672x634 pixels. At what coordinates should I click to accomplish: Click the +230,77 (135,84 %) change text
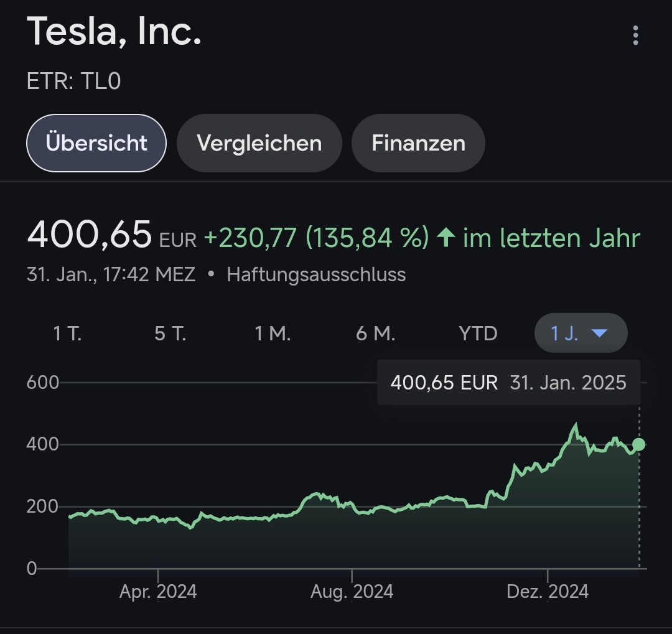pyautogui.click(x=316, y=238)
